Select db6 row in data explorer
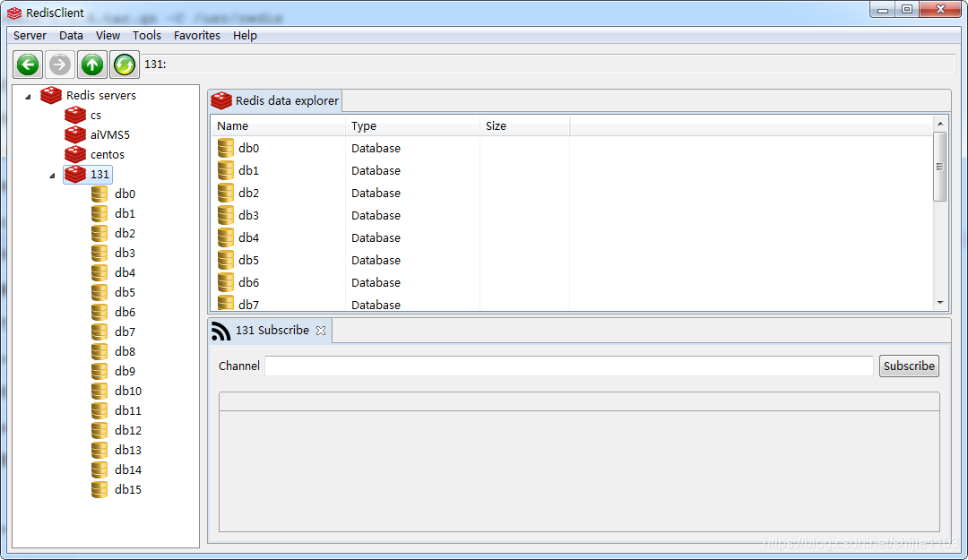This screenshot has width=968, height=560. click(572, 282)
